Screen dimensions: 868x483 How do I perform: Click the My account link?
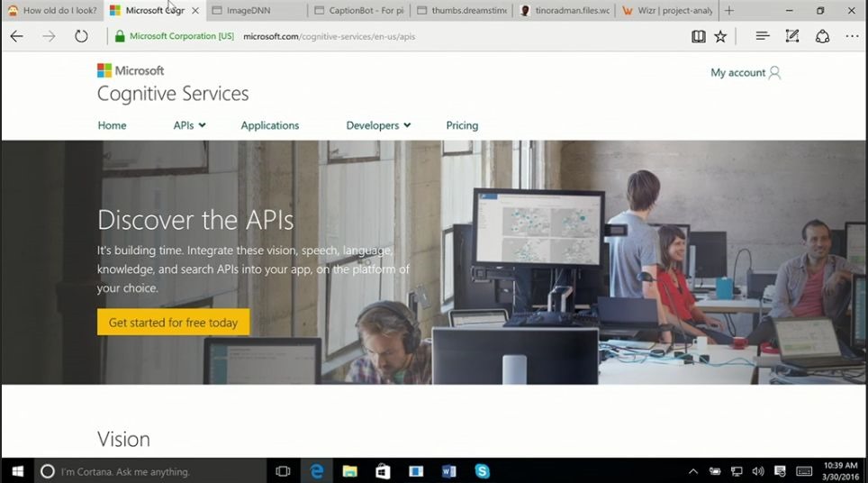(737, 73)
